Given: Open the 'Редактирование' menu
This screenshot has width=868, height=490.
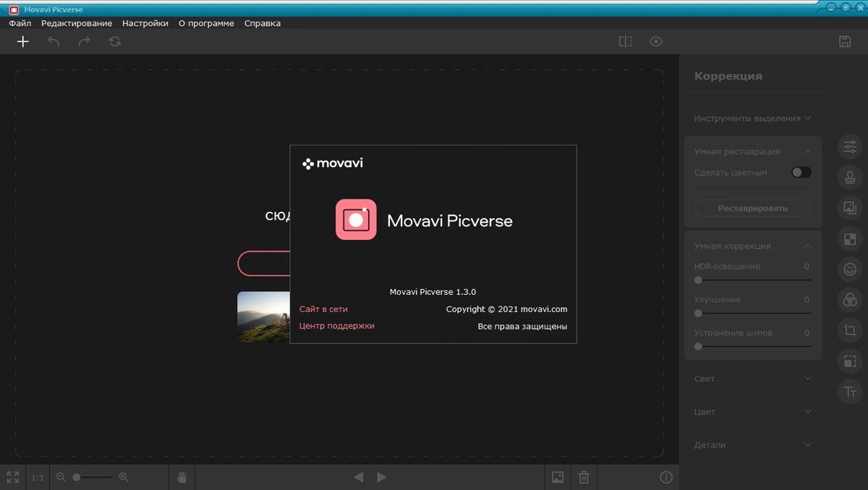Looking at the screenshot, I should [77, 23].
